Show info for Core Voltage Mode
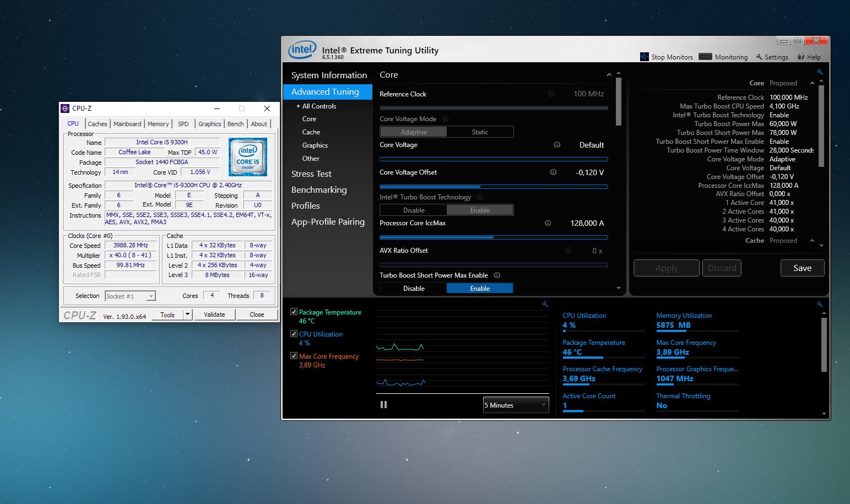 point(445,118)
